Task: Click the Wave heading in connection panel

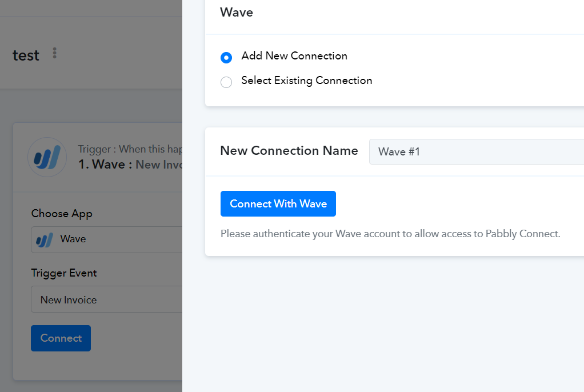Action: 237,13
